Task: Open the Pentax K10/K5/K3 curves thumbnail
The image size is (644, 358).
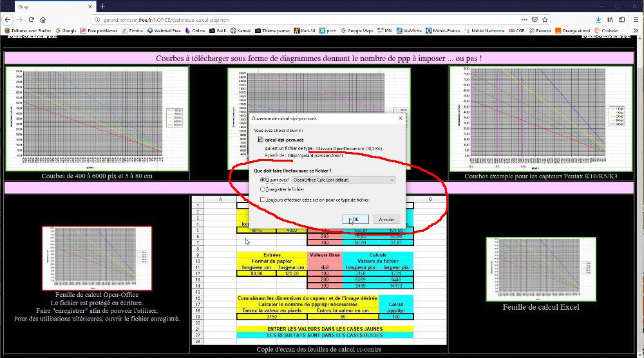Action: [541, 118]
